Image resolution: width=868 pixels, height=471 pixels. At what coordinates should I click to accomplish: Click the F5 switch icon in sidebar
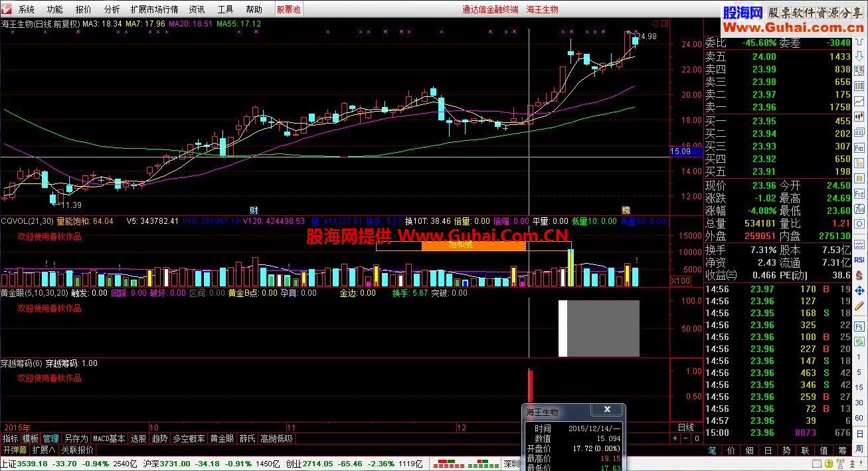[x=859, y=327]
